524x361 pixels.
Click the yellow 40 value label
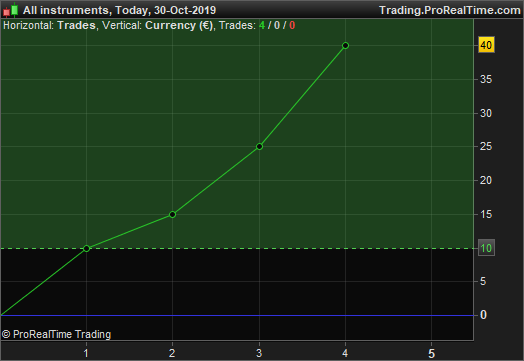pyautogui.click(x=486, y=45)
